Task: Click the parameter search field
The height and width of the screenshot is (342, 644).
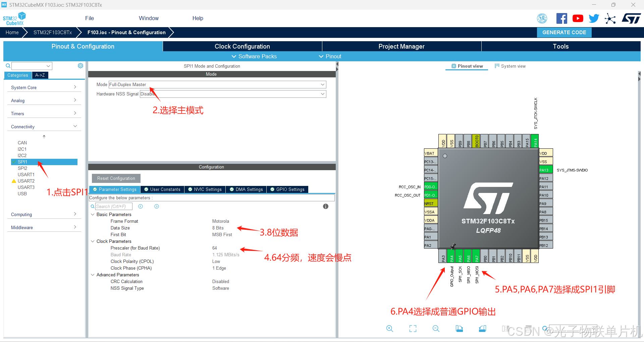Action: click(114, 206)
